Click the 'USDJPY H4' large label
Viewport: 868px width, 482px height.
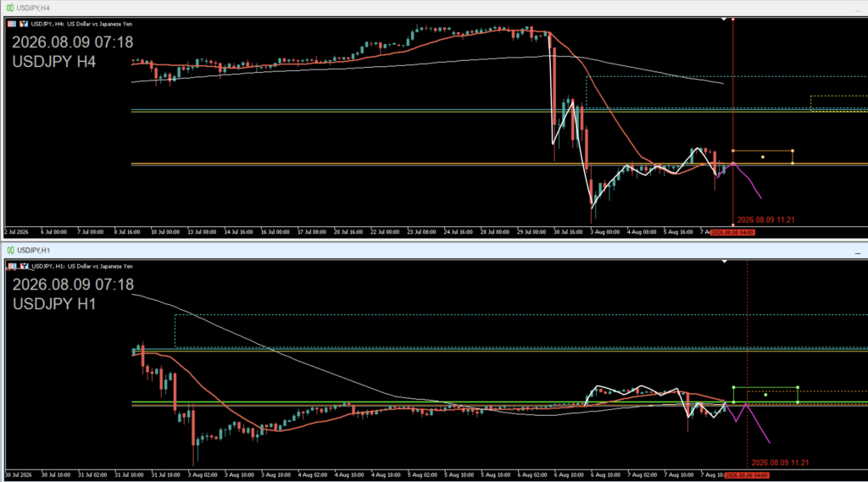click(53, 62)
